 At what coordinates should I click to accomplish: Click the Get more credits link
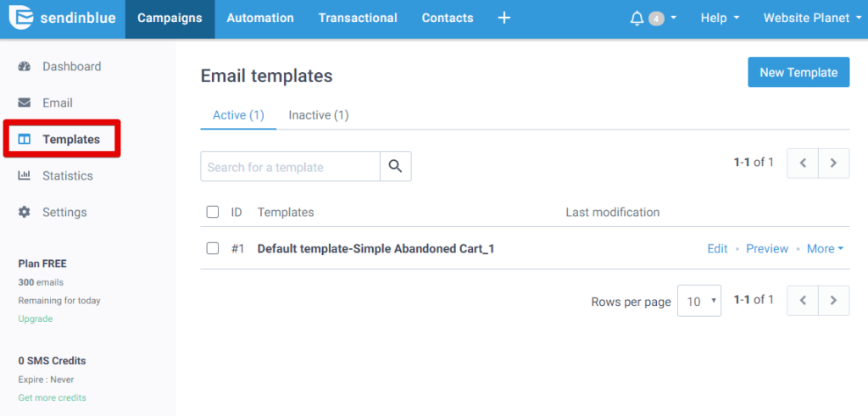click(52, 397)
